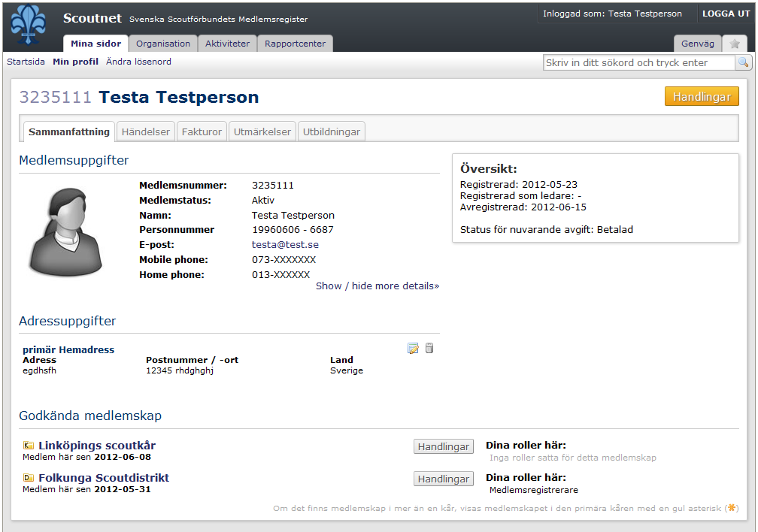Click the D folder icon beside Folkunga Scoutdistrikt

29,478
